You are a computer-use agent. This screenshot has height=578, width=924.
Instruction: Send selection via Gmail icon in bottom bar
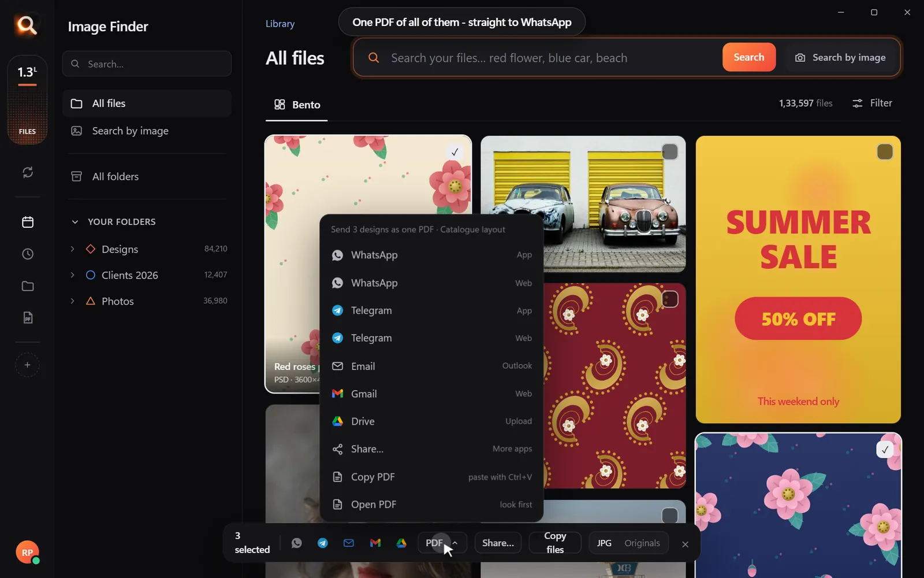pos(375,543)
